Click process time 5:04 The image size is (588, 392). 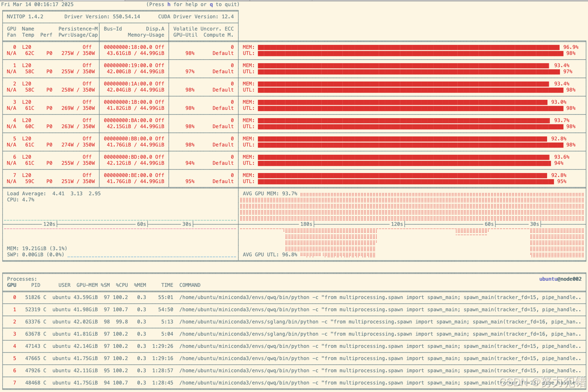pyautogui.click(x=167, y=334)
